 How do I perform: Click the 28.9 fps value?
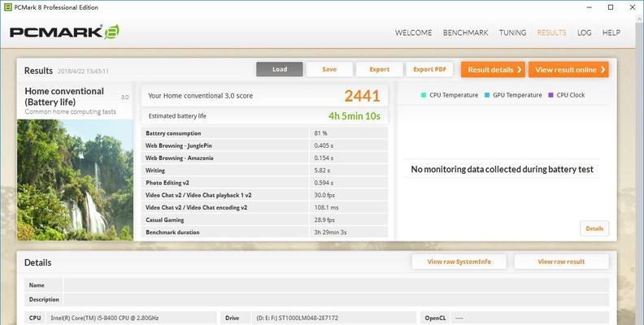coord(324,220)
